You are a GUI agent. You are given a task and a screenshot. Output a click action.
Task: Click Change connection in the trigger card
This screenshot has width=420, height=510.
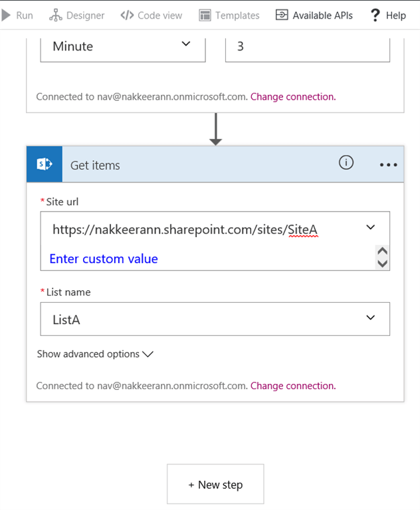293,96
